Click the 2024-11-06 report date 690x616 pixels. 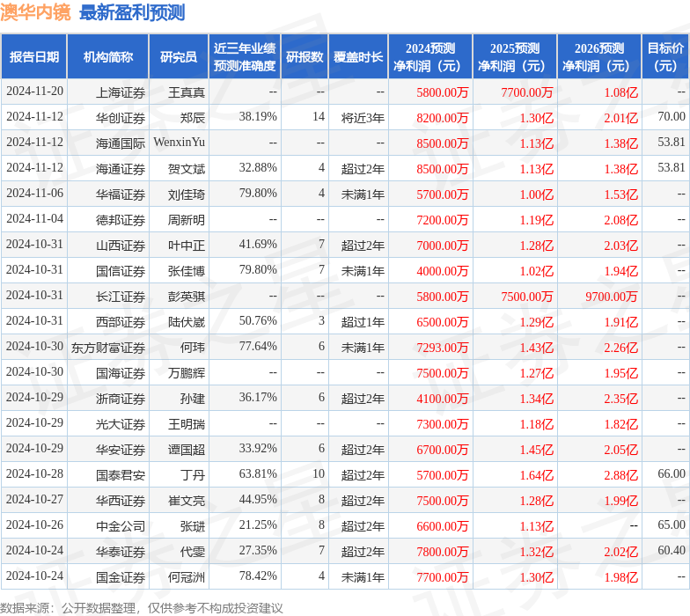35,194
